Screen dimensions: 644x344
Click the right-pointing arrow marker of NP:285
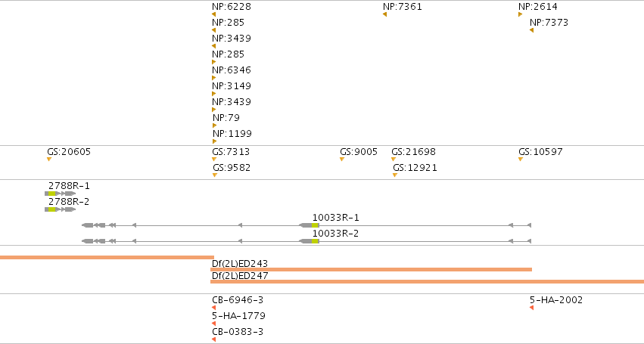(213, 62)
